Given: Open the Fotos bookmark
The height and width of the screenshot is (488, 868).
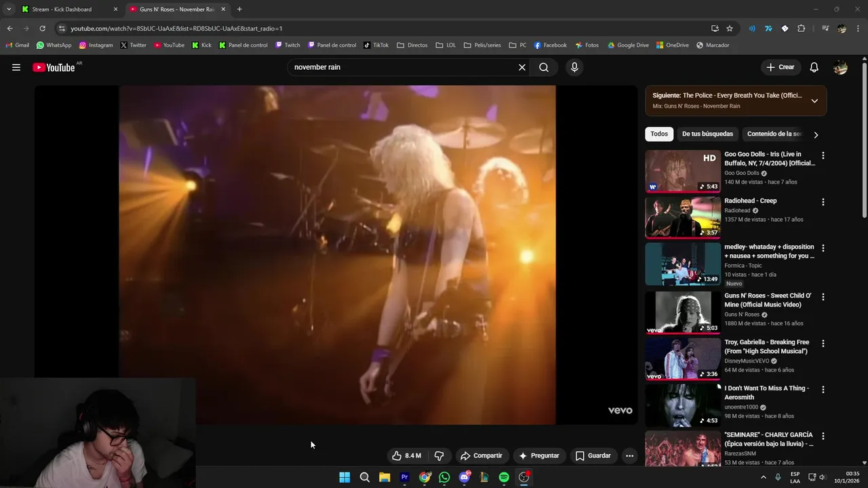Looking at the screenshot, I should coord(587,45).
